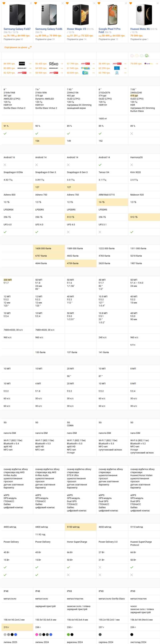
Task: Follow the arrow after the 61 945 грн. offer
Action: pos(93,68)
